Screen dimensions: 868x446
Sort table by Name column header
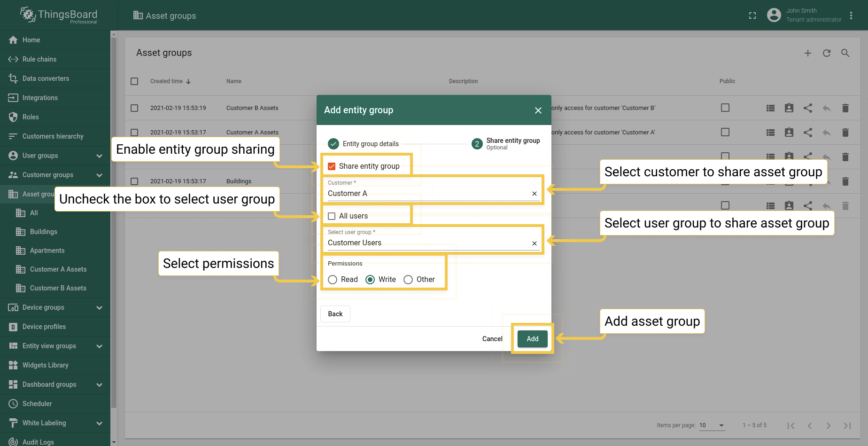[234, 81]
